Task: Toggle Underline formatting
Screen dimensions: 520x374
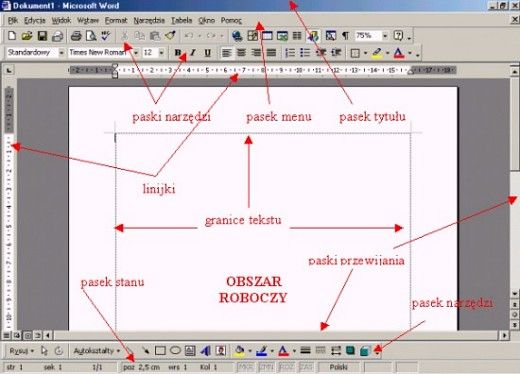Action: pos(207,53)
